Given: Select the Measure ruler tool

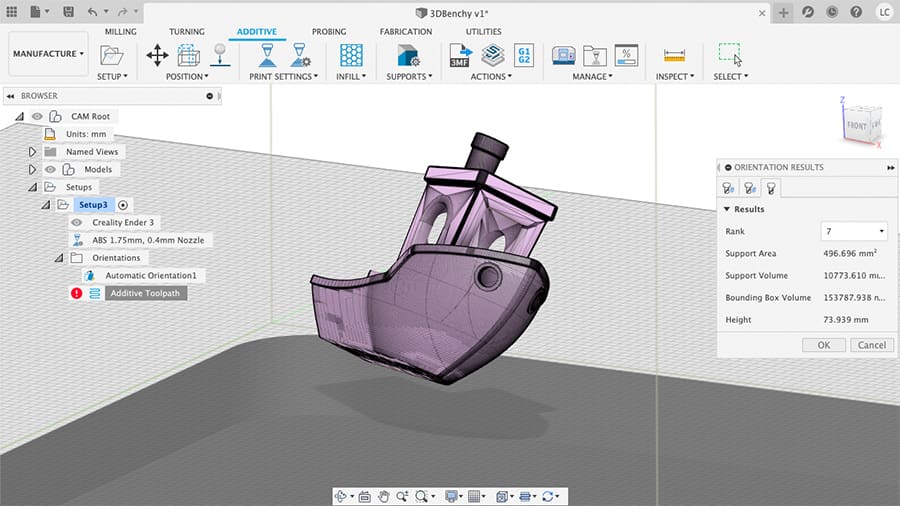Looking at the screenshot, I should click(x=674, y=56).
